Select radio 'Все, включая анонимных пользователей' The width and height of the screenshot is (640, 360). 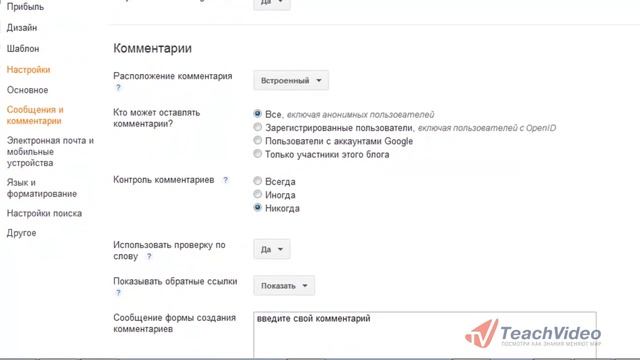258,114
